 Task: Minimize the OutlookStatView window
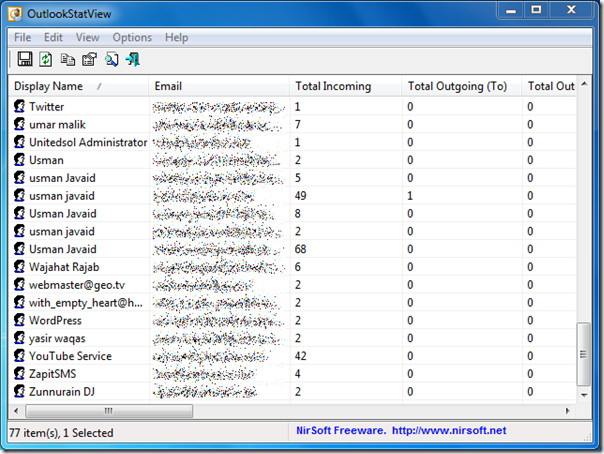pyautogui.click(x=511, y=10)
